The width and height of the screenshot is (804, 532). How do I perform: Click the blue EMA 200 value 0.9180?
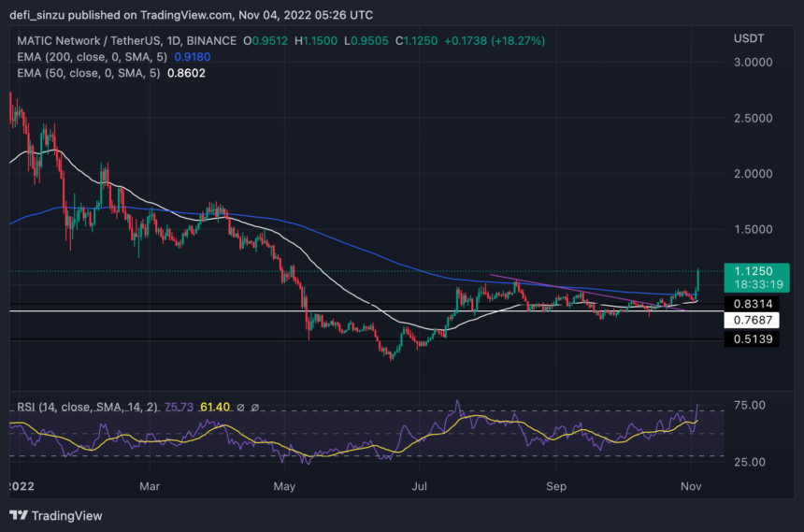click(x=194, y=58)
